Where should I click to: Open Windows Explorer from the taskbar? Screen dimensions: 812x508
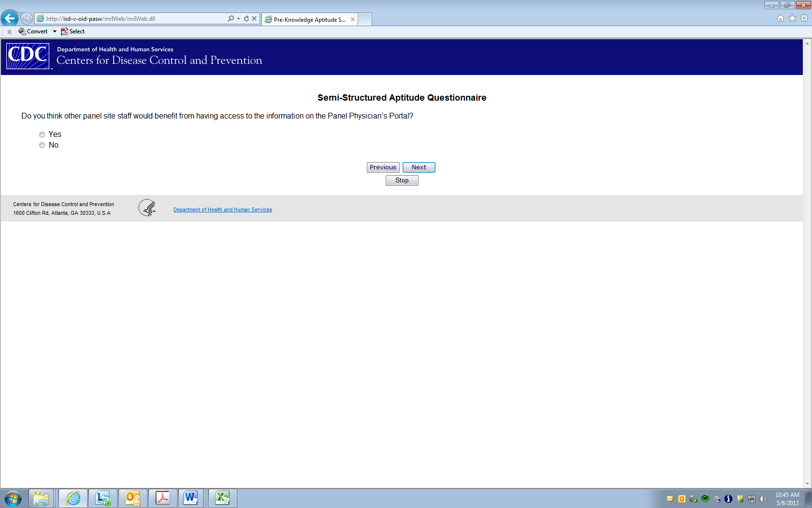[41, 498]
